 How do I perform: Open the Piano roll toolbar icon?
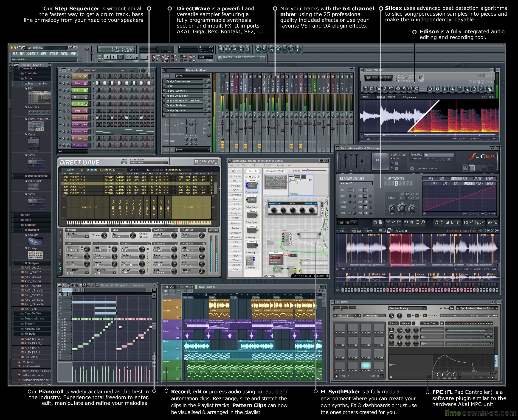click(234, 48)
